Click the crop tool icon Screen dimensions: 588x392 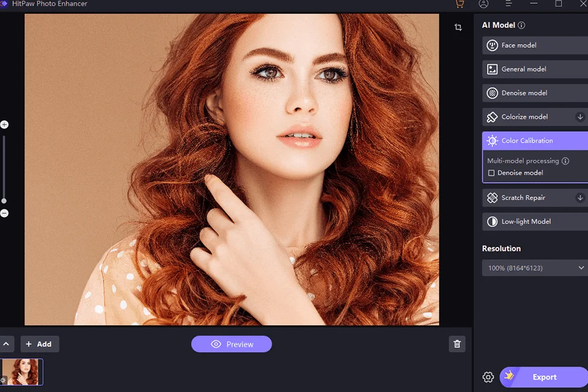tap(458, 28)
